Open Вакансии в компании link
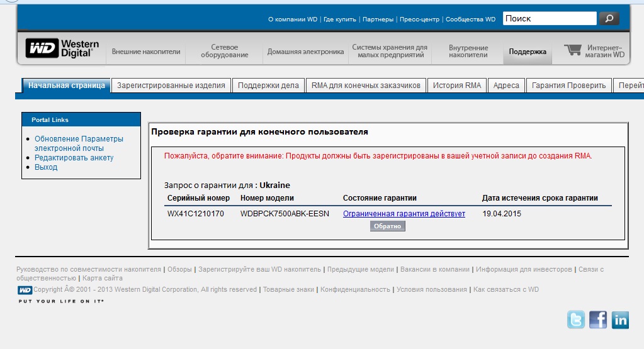 pyautogui.click(x=435, y=269)
